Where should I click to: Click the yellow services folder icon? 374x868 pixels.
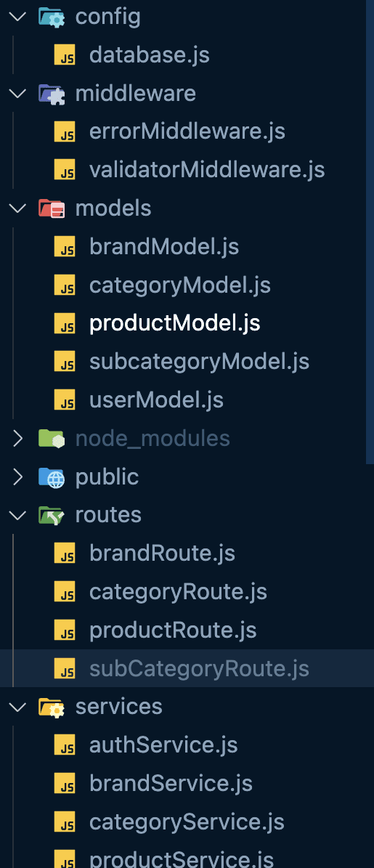[52, 706]
